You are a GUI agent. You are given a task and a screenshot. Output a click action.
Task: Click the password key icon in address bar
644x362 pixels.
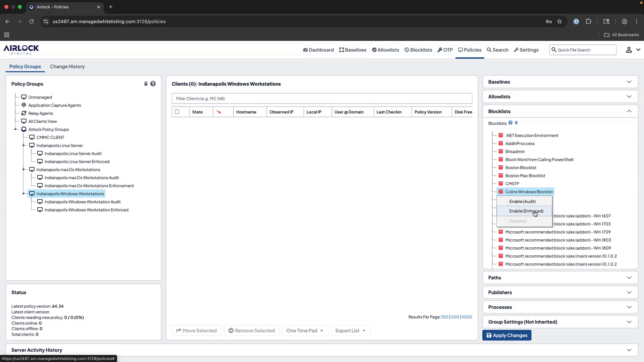point(549,21)
